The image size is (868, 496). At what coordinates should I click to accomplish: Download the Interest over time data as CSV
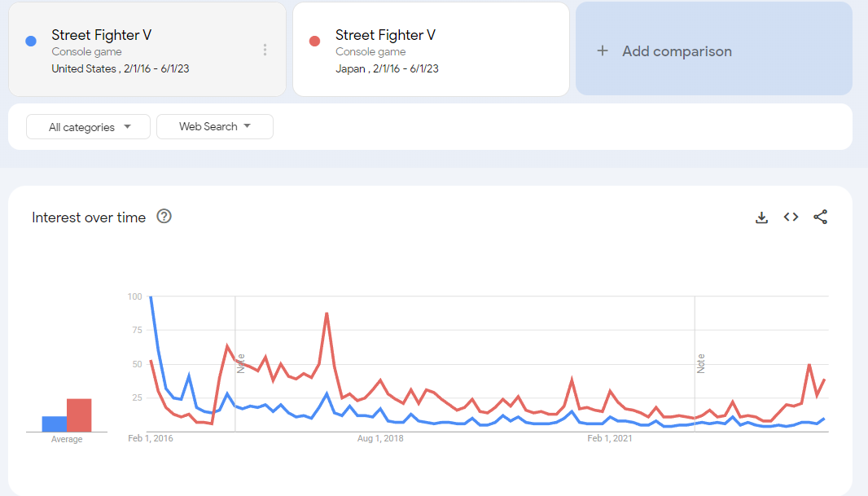pyautogui.click(x=761, y=217)
